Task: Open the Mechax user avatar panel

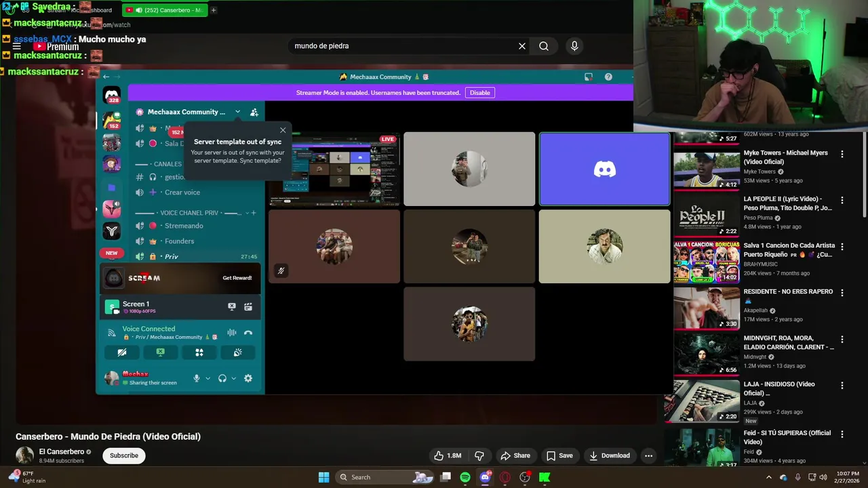Action: point(112,378)
